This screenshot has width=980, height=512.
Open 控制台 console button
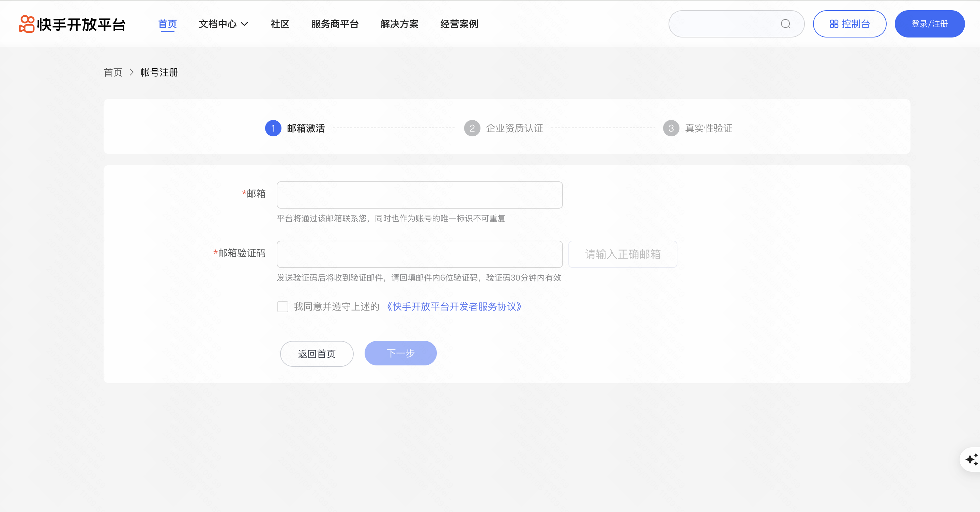[849, 24]
